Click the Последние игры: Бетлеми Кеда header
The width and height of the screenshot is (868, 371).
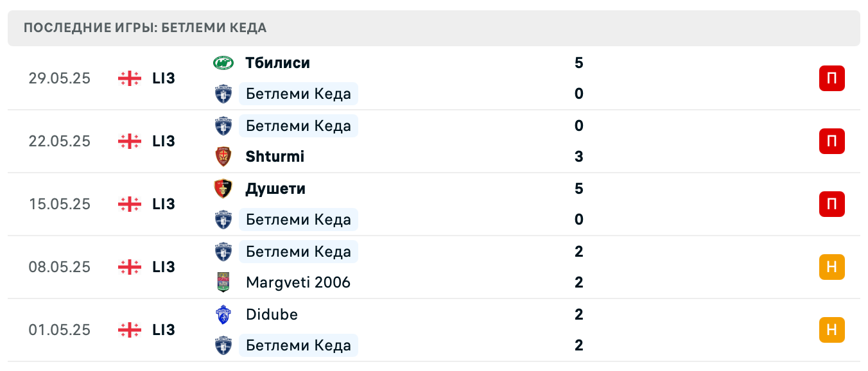pos(145,28)
